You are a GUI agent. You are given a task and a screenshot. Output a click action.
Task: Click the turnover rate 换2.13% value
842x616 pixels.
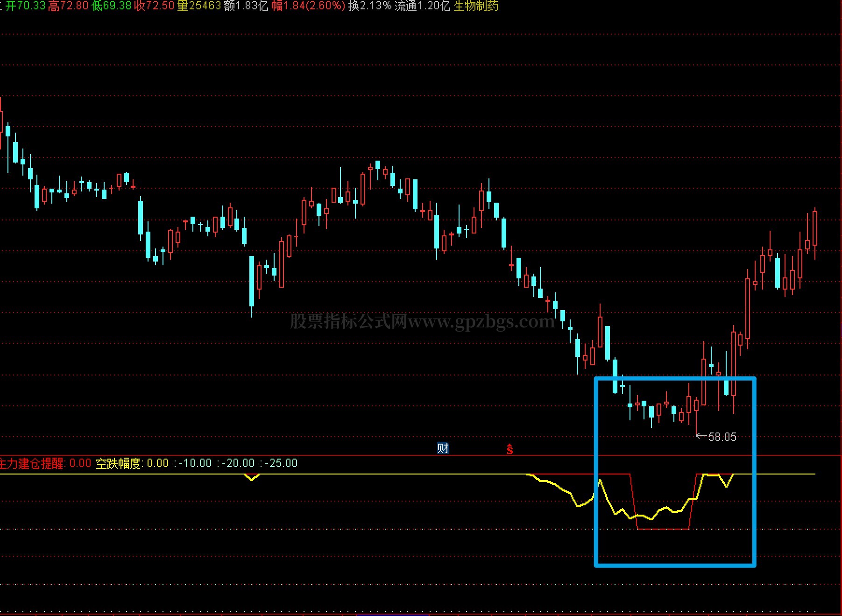tap(370, 6)
